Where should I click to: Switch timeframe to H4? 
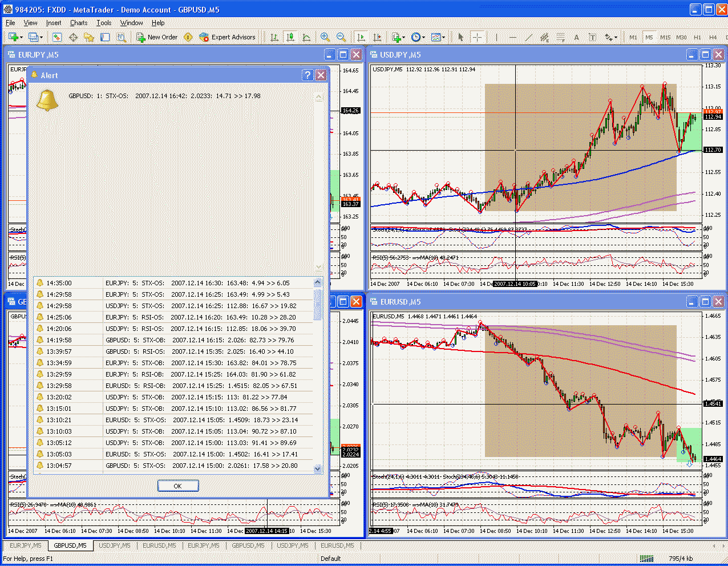[713, 37]
